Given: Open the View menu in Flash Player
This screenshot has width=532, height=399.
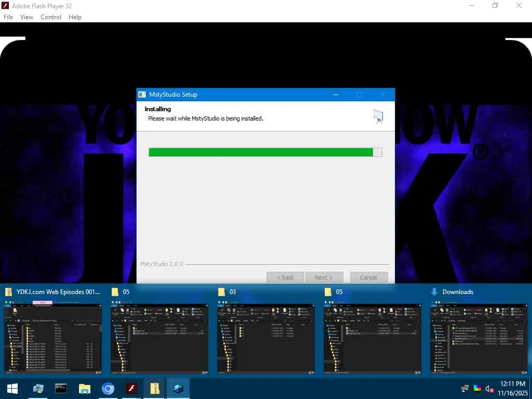Looking at the screenshot, I should (x=26, y=17).
